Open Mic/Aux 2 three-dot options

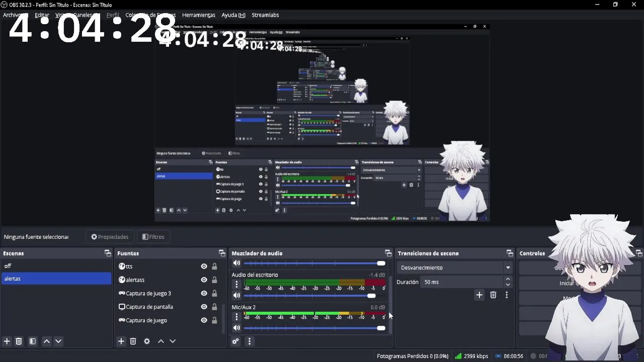pos(236,317)
